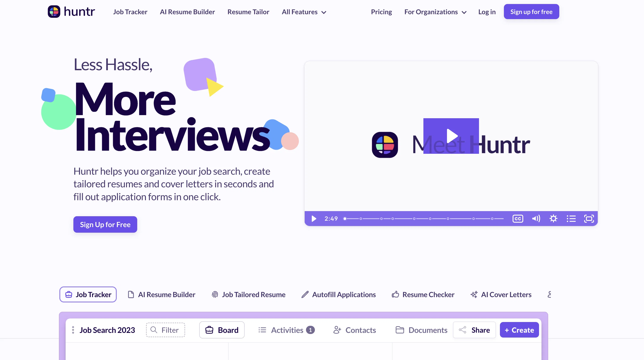
Task: Open the video chapters list icon
Action: (571, 219)
